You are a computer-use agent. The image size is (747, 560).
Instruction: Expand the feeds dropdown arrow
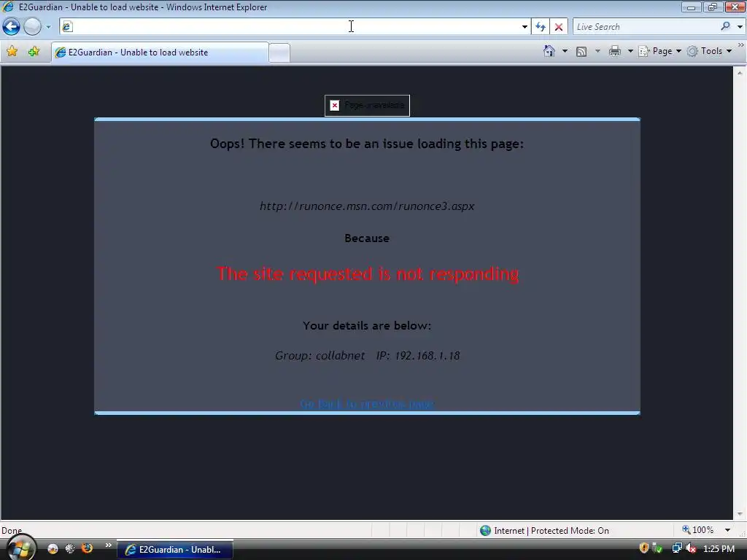[x=597, y=51]
